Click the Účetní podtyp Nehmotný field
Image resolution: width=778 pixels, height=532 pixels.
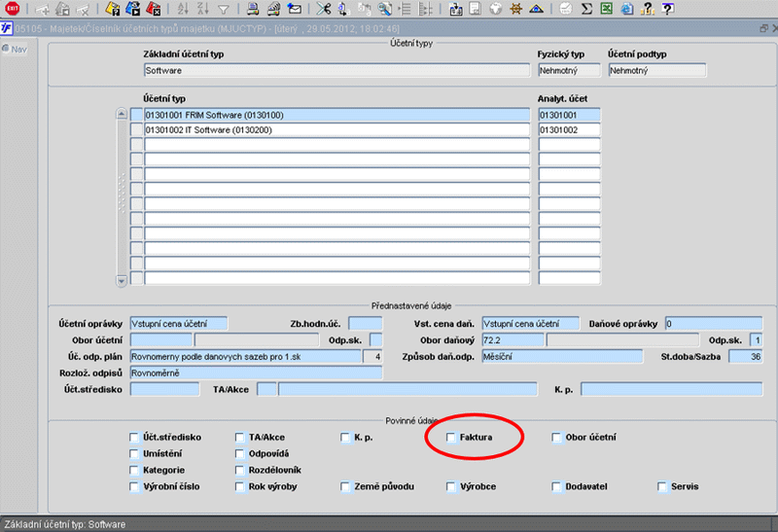pos(657,70)
